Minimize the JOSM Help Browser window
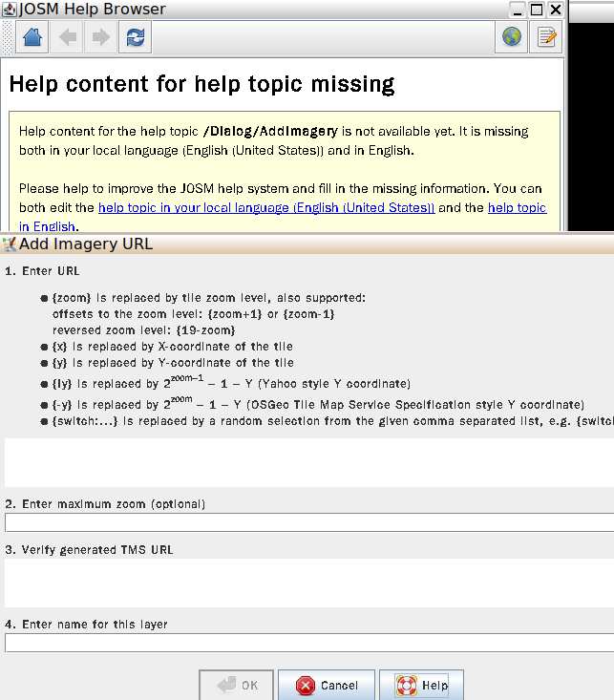The image size is (614, 700). pyautogui.click(x=517, y=10)
